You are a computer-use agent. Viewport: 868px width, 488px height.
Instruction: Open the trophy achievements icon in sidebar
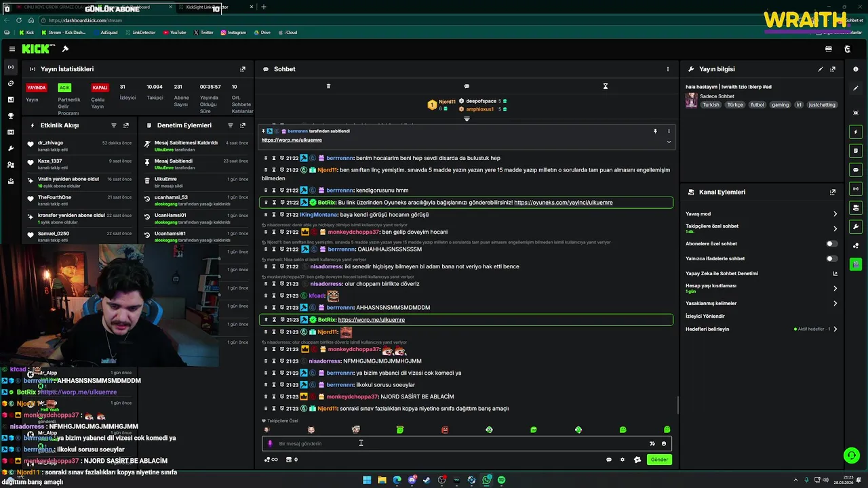[10, 116]
